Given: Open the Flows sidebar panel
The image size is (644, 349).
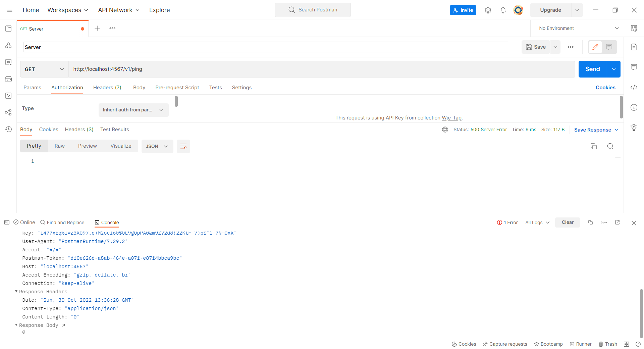Looking at the screenshot, I should 9,112.
